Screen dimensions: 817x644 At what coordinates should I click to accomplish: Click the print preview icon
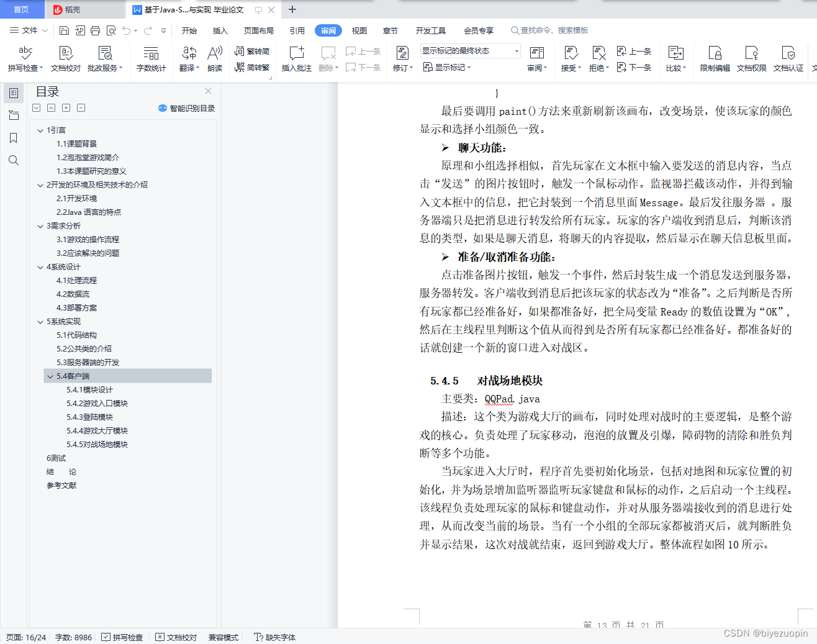click(111, 30)
